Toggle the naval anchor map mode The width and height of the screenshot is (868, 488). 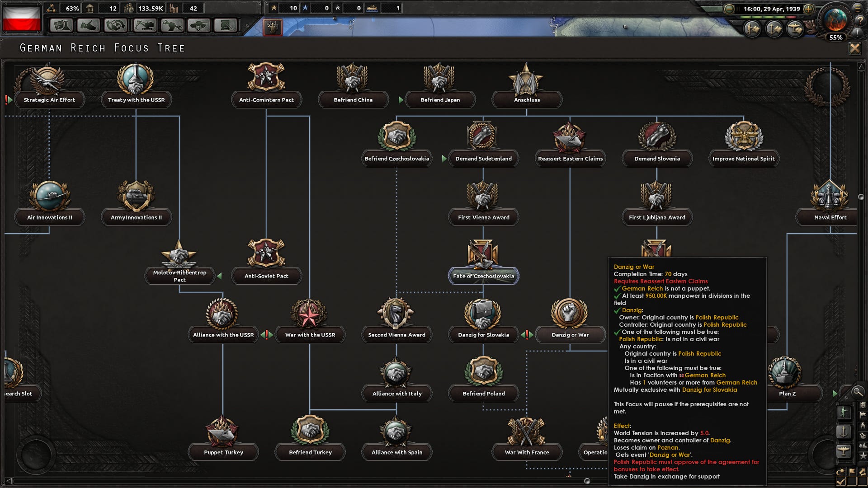(844, 432)
